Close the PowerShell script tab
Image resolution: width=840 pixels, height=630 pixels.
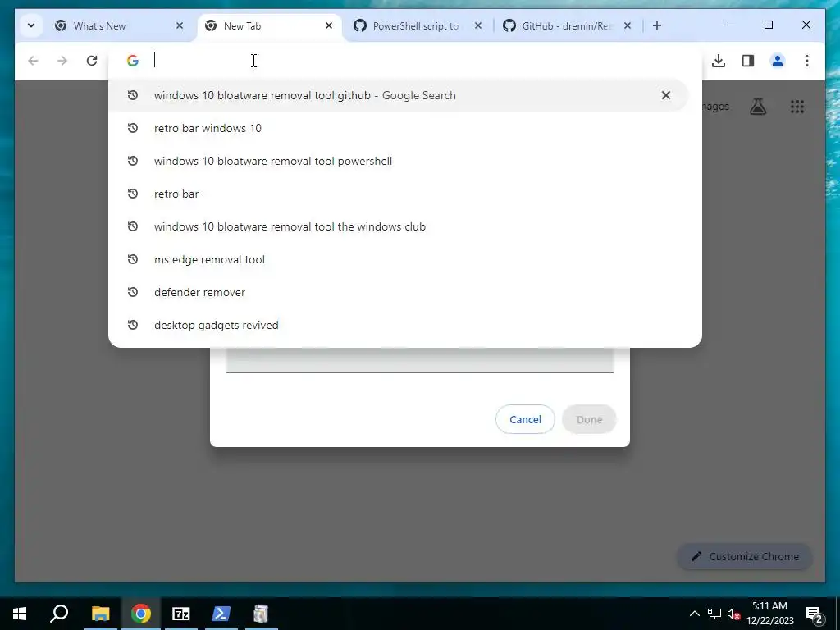(478, 25)
